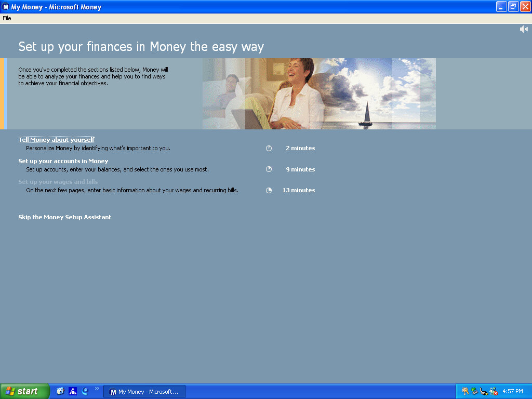Click the keys icon in system tray

pyautogui.click(x=465, y=391)
